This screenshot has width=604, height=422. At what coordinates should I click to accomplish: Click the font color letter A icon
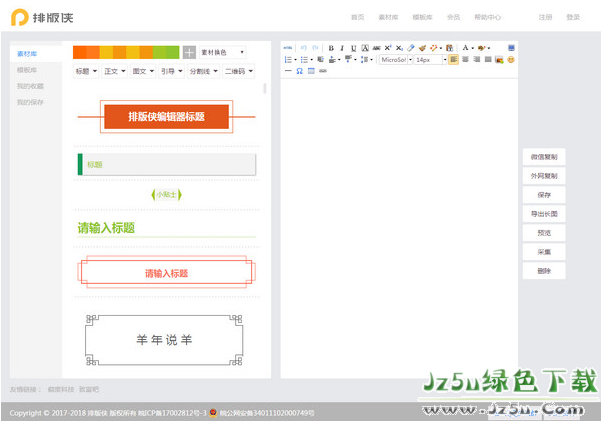pyautogui.click(x=465, y=48)
